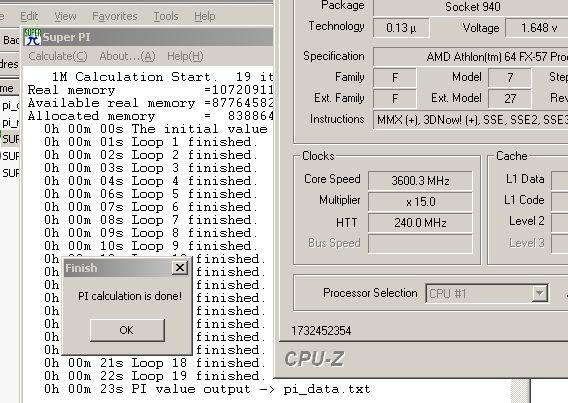Click the 'Available real memory' line
568x403 pixels.
150,103
